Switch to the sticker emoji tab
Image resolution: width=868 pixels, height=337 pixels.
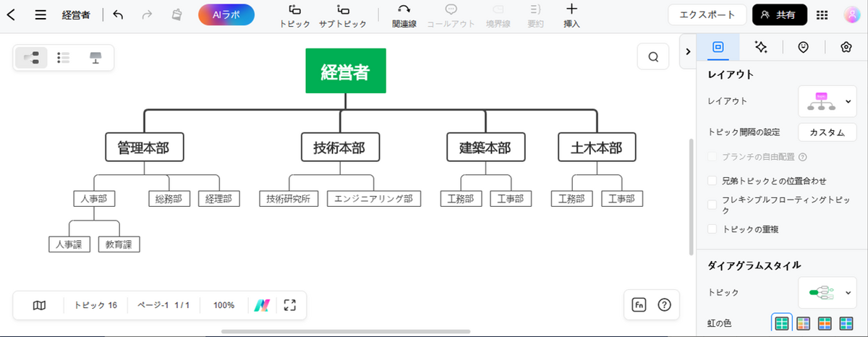pos(803,47)
